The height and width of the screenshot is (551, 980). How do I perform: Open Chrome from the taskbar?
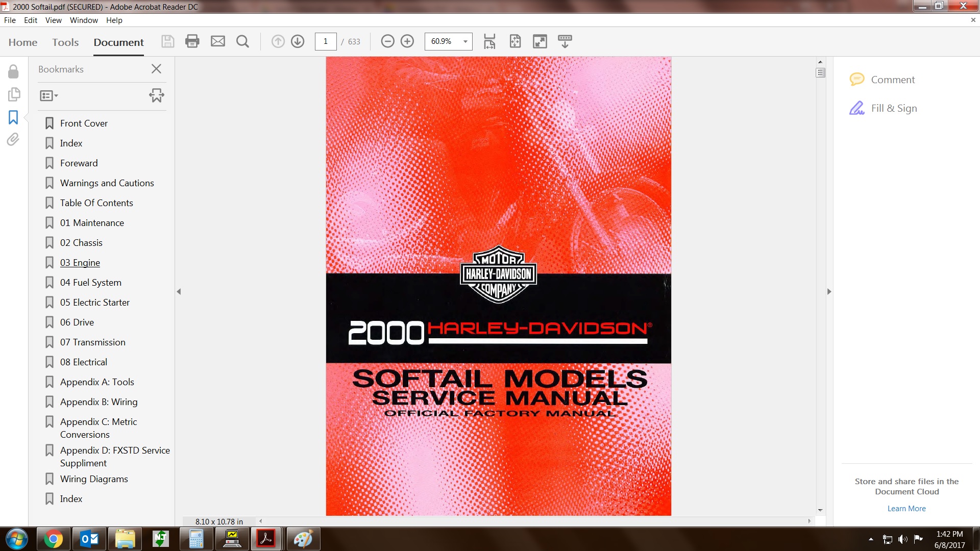(x=53, y=539)
